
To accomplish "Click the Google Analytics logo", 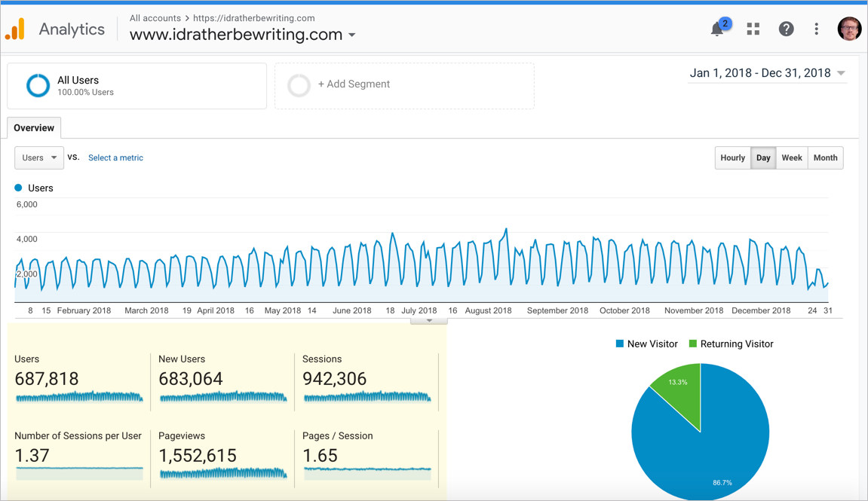I will (15, 29).
